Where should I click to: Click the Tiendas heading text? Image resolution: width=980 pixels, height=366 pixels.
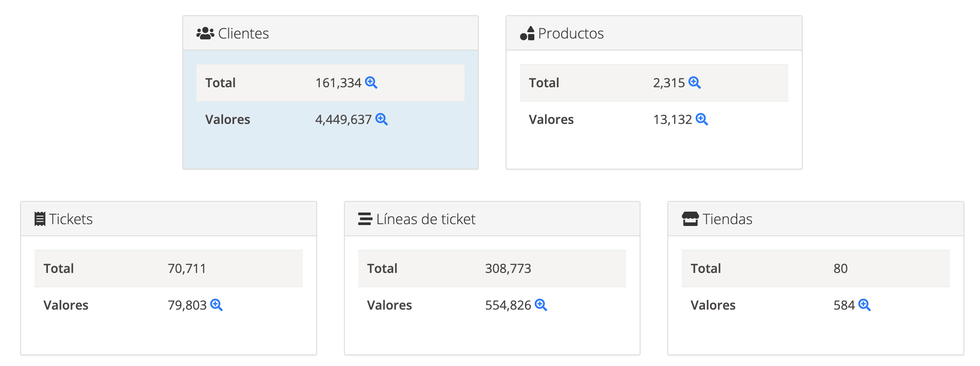pos(727,219)
